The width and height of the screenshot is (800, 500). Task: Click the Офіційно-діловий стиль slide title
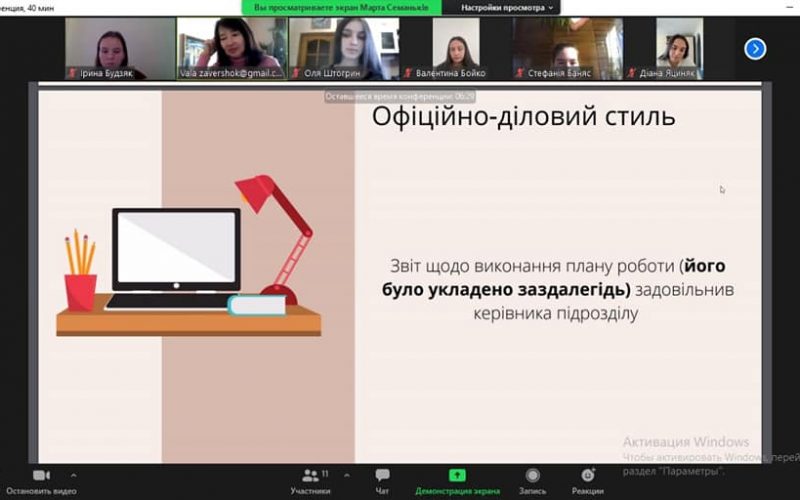[x=523, y=117]
